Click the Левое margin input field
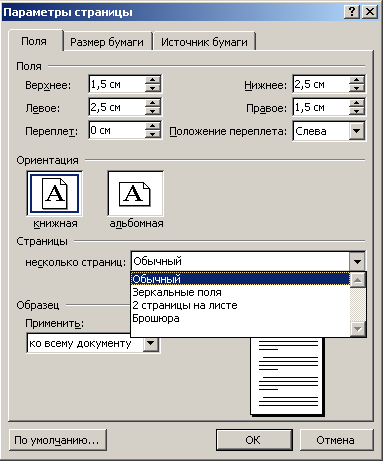This screenshot has height=461, width=384. 117,107
